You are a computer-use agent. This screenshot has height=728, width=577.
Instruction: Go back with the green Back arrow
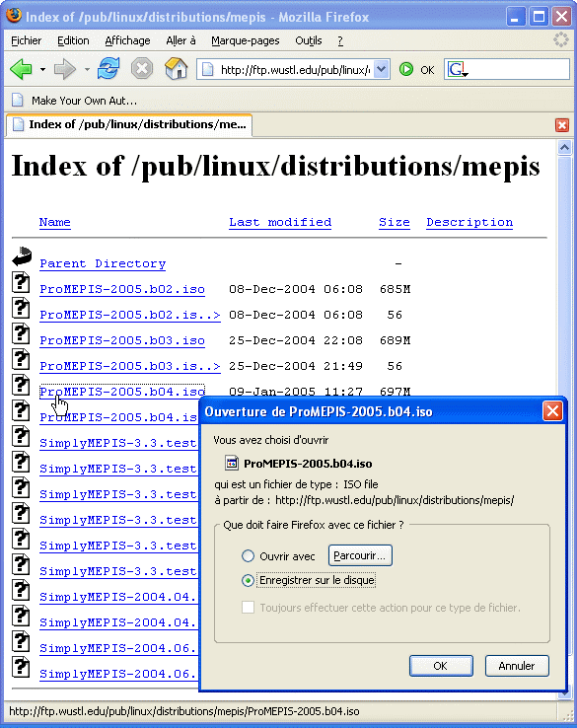point(21,70)
